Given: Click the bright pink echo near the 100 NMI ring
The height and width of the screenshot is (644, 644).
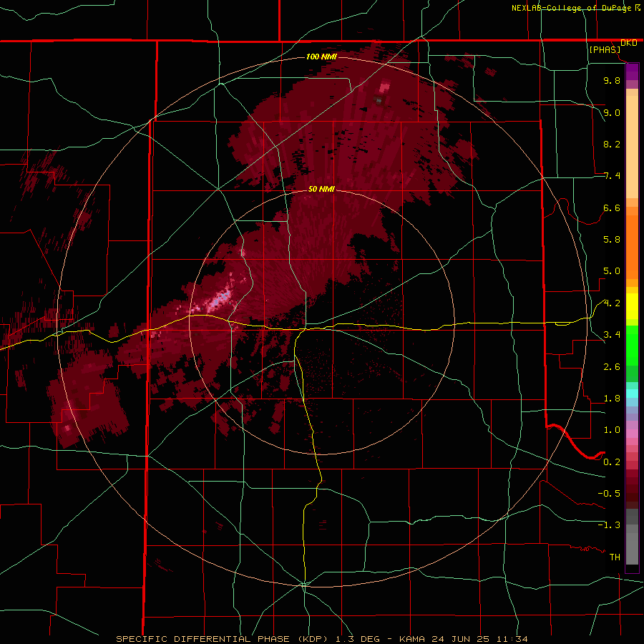Looking at the screenshot, I should click(x=384, y=87).
